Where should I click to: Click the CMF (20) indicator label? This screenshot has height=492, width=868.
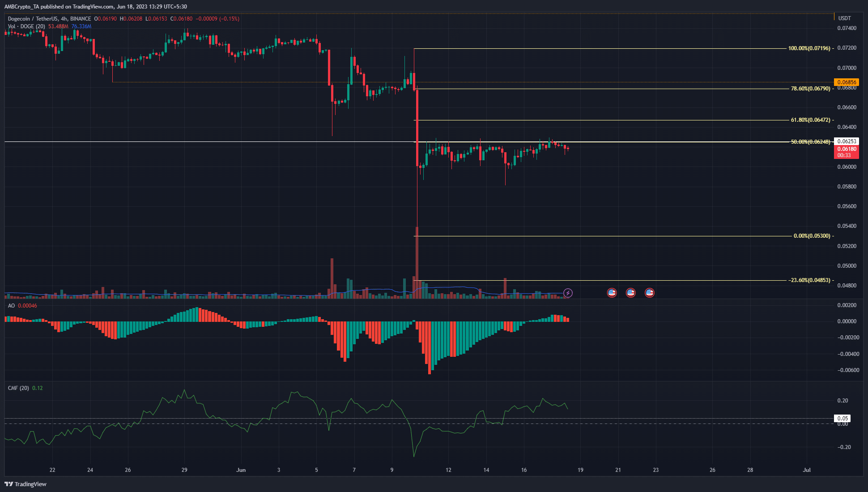[x=18, y=388]
